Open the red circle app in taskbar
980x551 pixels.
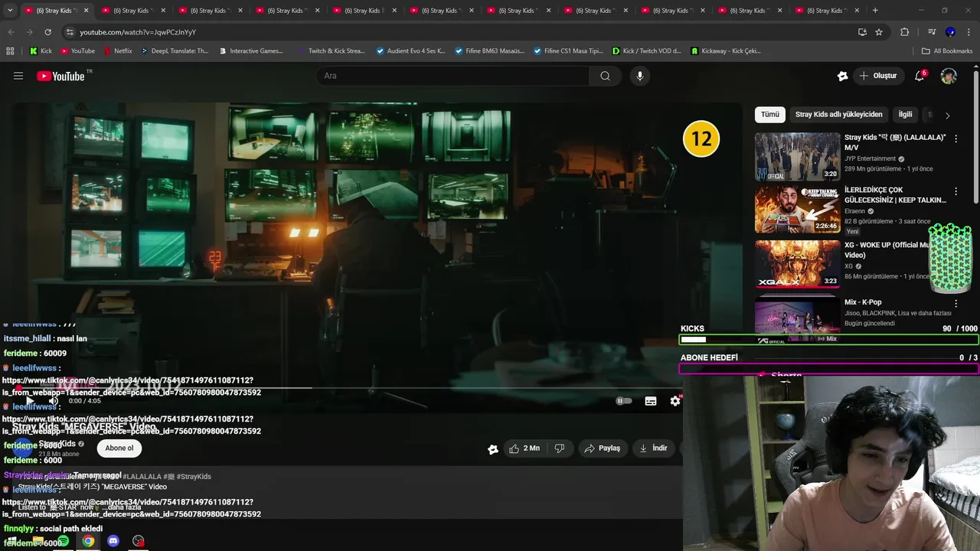pos(139,541)
